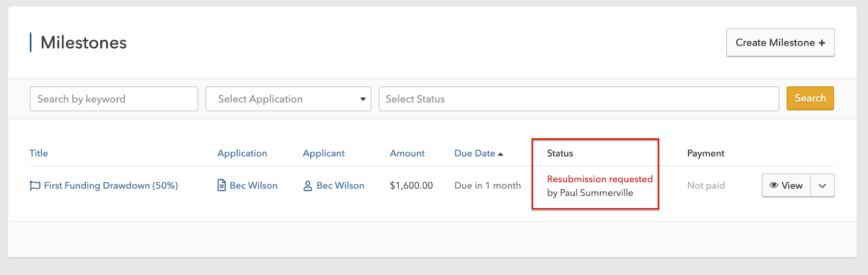Toggle the Due Date sort arrow

pyautogui.click(x=500, y=154)
